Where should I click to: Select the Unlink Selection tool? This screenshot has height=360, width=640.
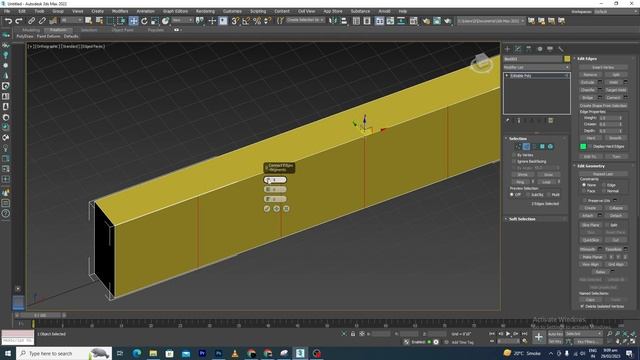[x=42, y=21]
